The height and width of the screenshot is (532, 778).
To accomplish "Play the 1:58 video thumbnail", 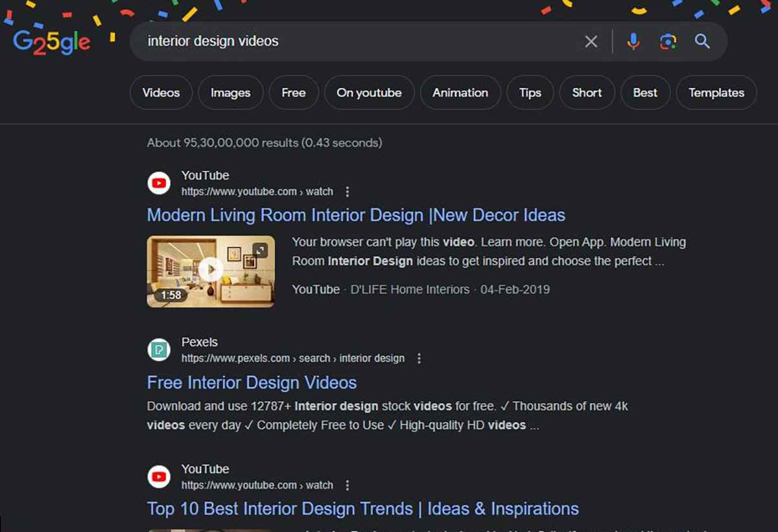I will coord(211,271).
